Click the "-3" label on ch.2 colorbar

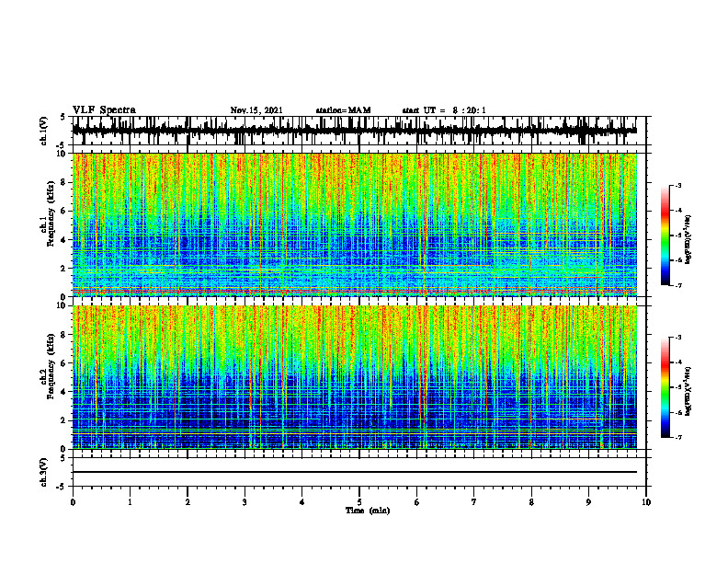click(x=678, y=338)
